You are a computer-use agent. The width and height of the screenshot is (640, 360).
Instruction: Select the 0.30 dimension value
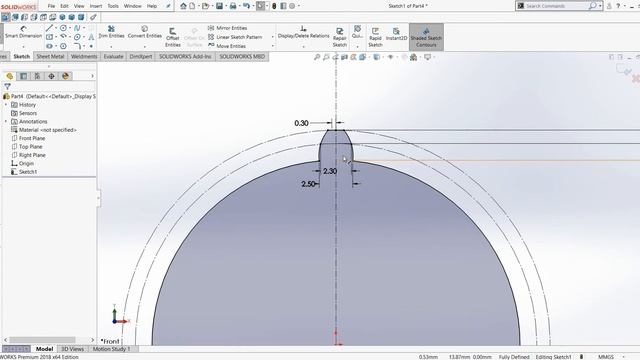coord(301,123)
